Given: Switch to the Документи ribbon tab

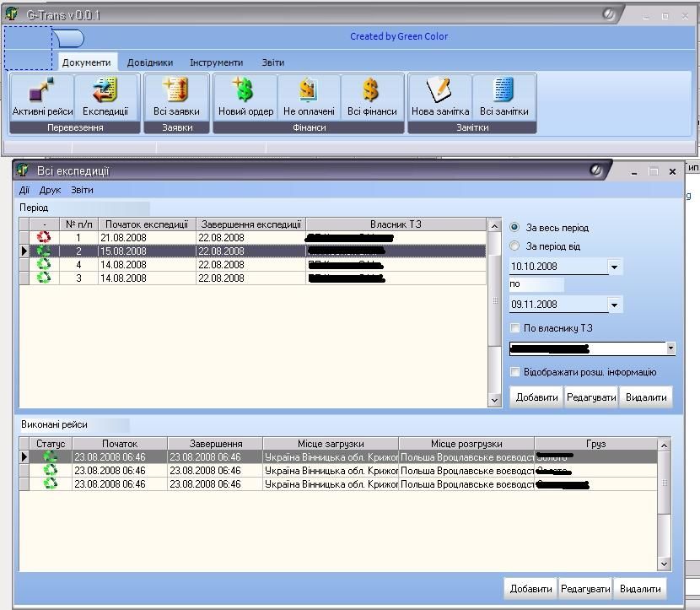Looking at the screenshot, I should [86, 62].
